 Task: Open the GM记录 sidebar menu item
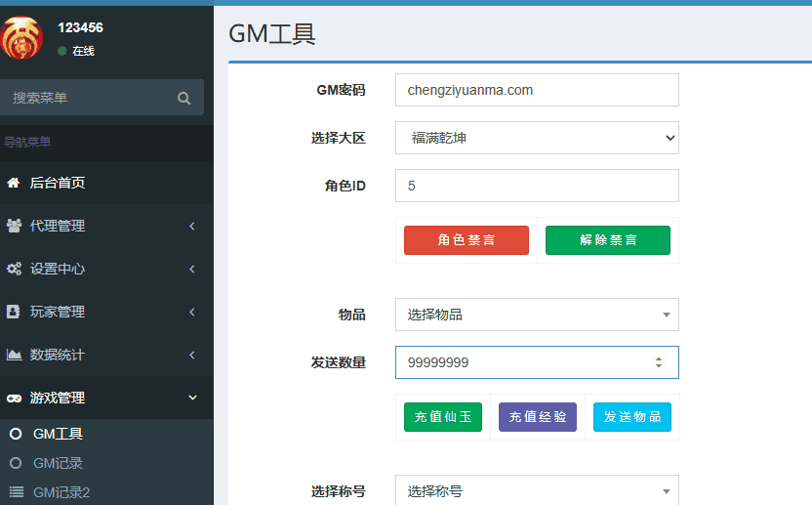[x=58, y=463]
